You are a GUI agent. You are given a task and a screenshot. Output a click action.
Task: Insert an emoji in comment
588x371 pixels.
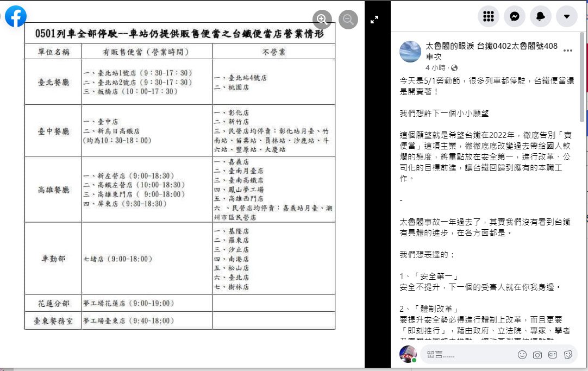(522, 355)
